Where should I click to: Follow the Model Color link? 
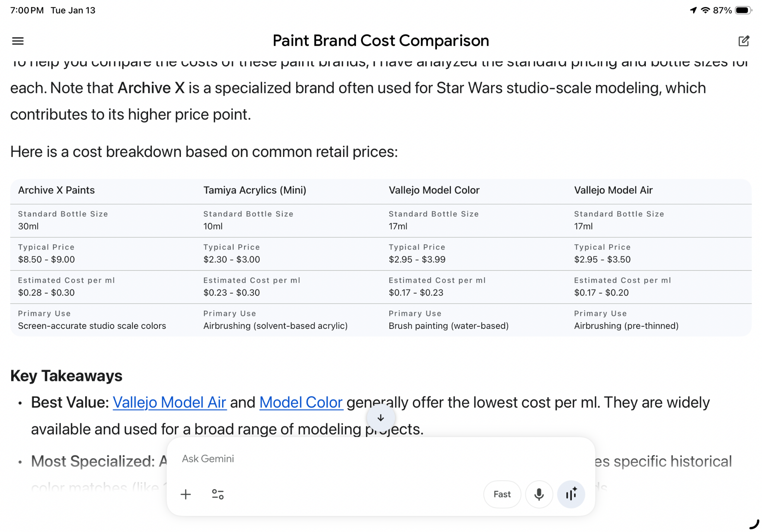(x=301, y=402)
